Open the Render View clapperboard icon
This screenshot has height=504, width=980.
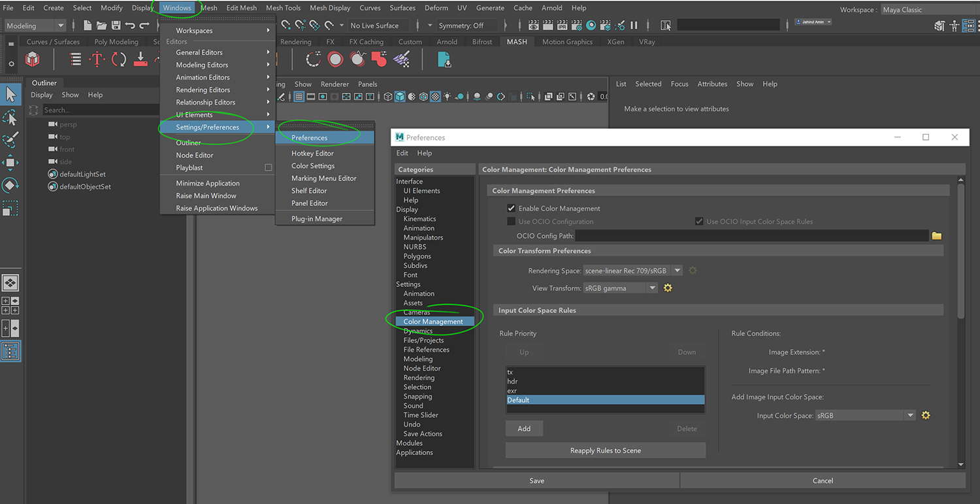[x=533, y=25]
